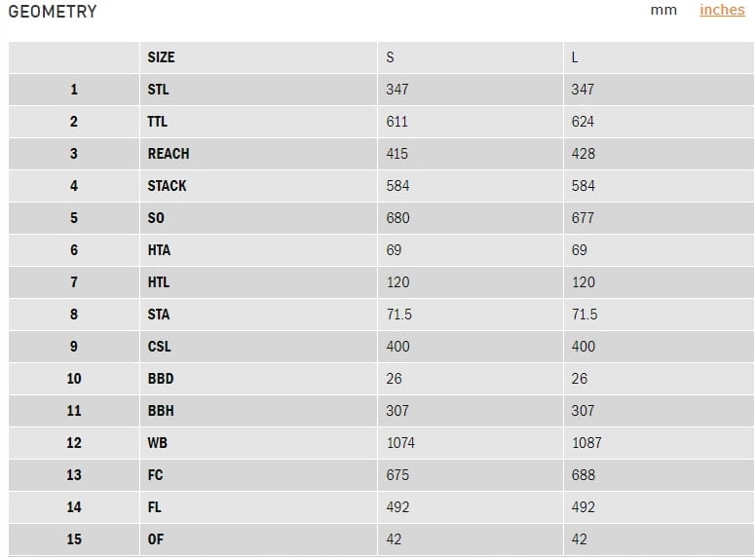Screen dimensions: 756x557
Task: Click the SIZE column header
Action: click(x=161, y=57)
